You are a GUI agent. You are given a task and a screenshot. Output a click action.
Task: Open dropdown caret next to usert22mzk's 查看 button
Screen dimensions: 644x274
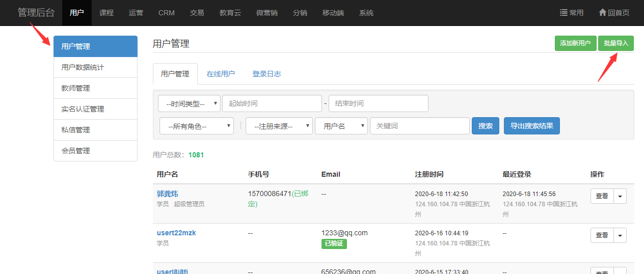pos(620,235)
